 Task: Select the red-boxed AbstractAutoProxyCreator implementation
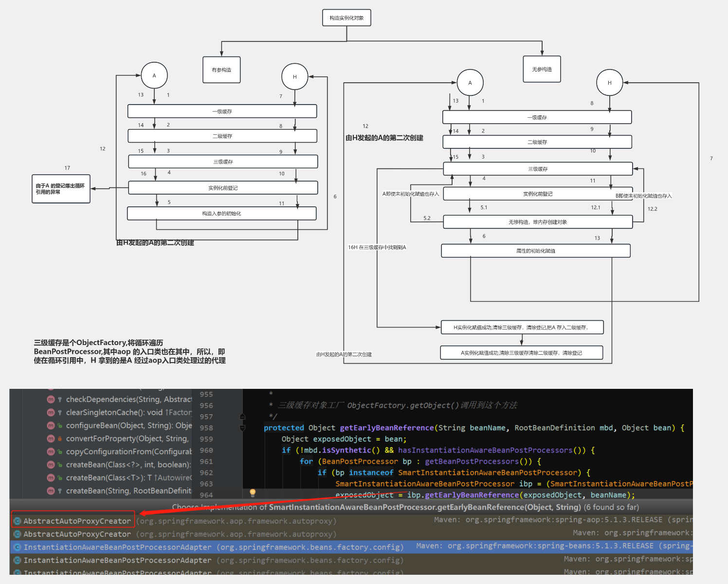pos(77,521)
